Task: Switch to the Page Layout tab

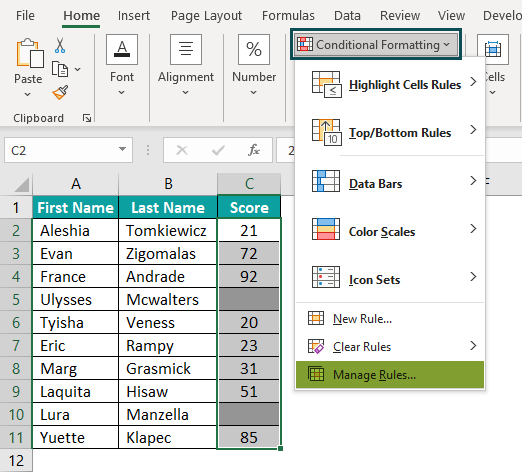Action: click(206, 15)
